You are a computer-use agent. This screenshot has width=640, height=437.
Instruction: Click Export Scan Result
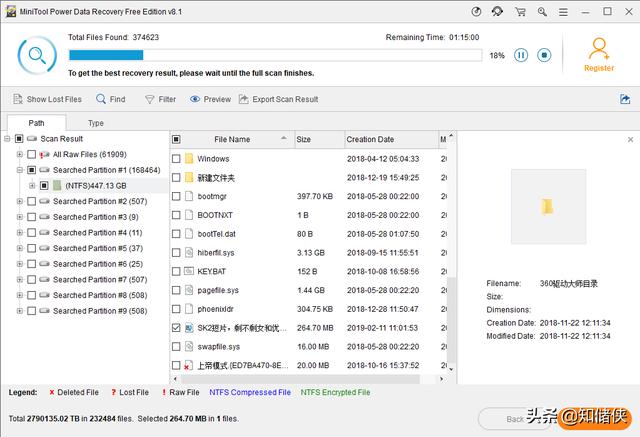278,99
